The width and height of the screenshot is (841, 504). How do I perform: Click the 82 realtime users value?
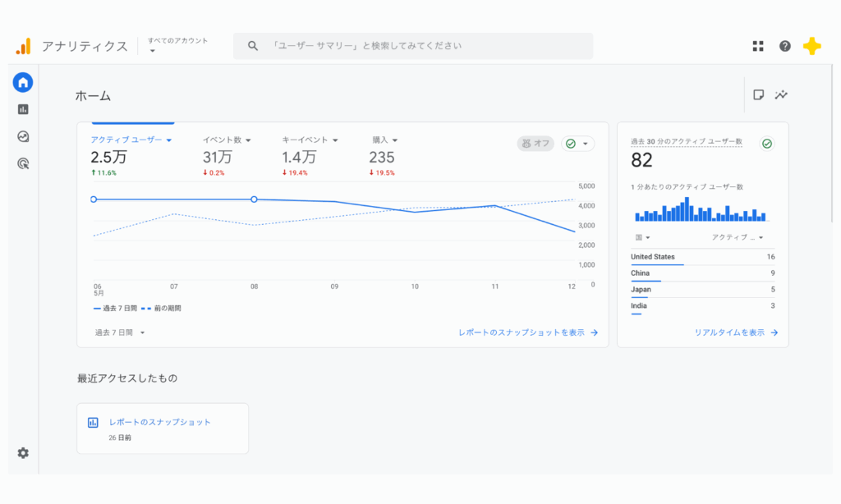point(641,160)
